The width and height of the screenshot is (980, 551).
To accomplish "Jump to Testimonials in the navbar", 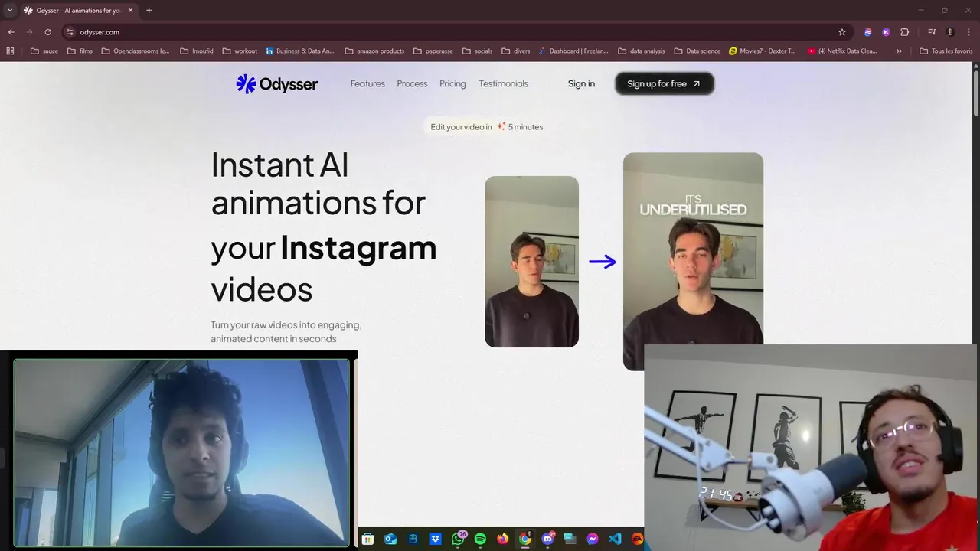I will (503, 84).
